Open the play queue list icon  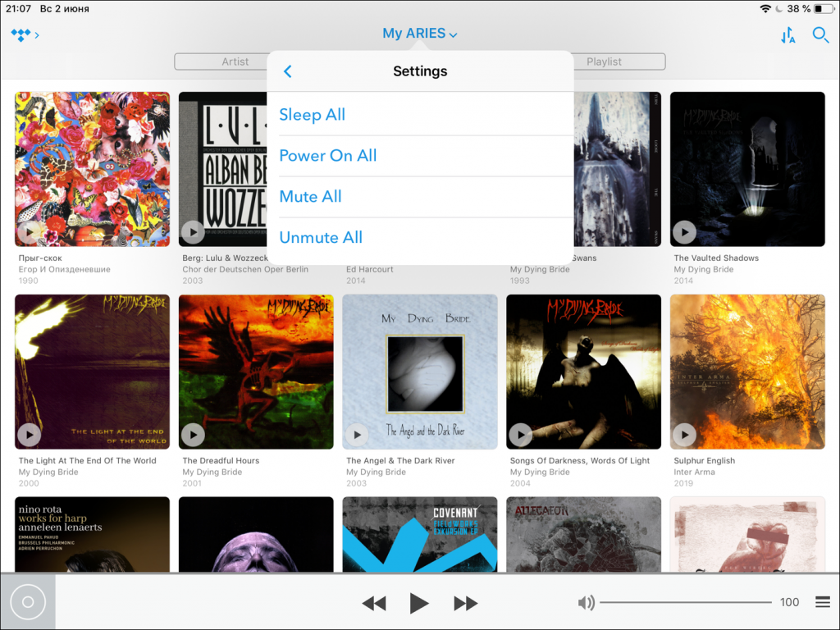[x=822, y=602]
